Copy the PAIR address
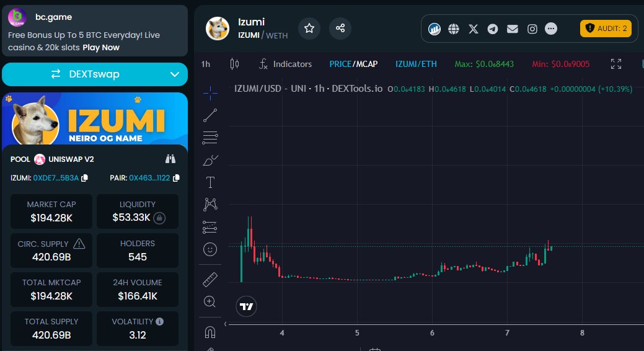The image size is (644, 351). [176, 178]
